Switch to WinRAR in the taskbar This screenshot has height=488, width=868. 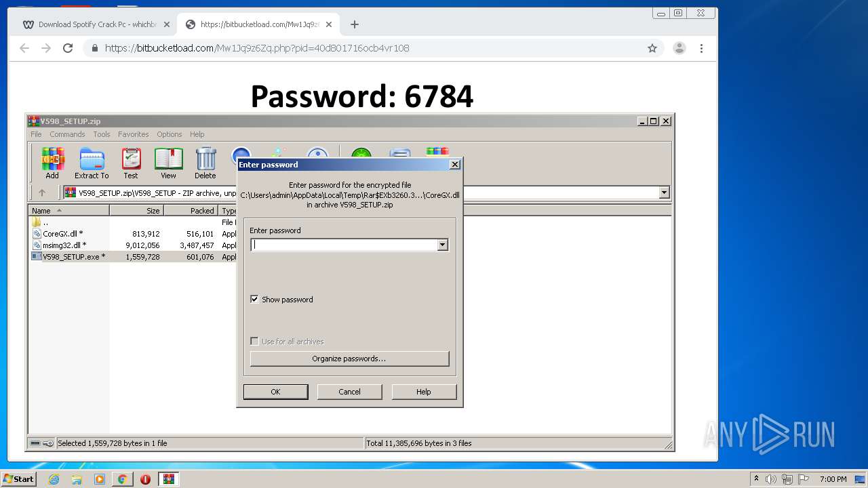coord(169,479)
